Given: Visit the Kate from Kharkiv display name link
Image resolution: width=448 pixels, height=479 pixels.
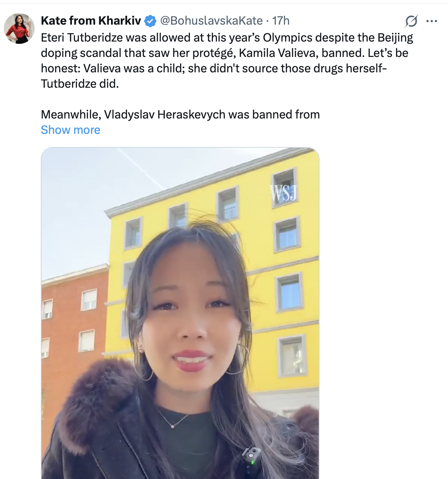Looking at the screenshot, I should pyautogui.click(x=91, y=21).
